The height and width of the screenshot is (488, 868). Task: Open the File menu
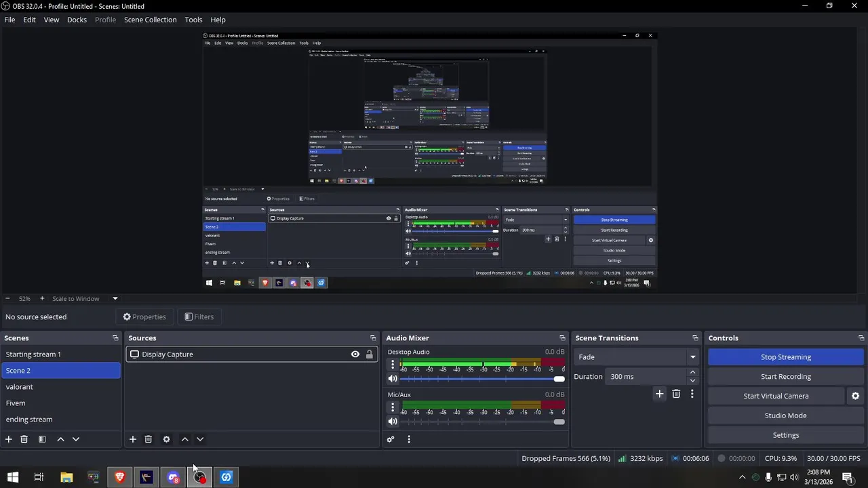point(9,20)
